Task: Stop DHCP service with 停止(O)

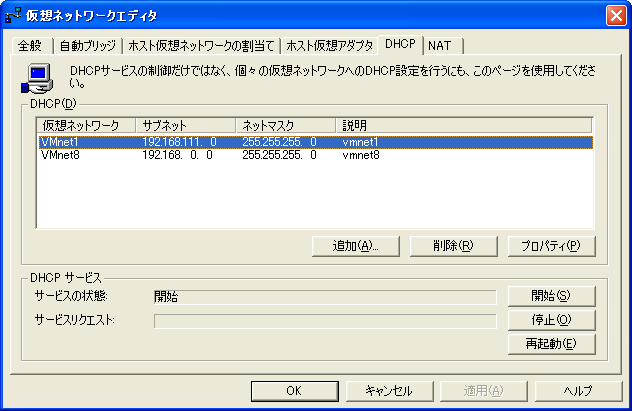Action: [551, 320]
